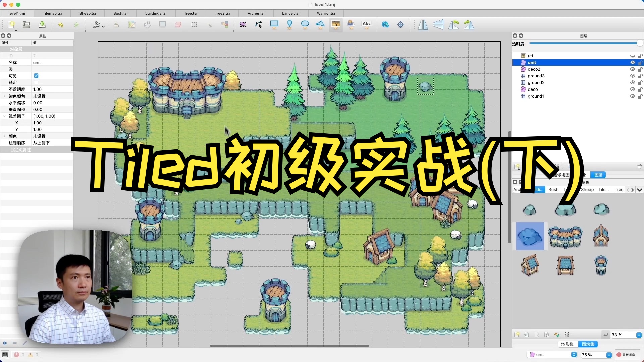
Task: Select the Insert Text (Abc) tool
Action: coord(367,24)
